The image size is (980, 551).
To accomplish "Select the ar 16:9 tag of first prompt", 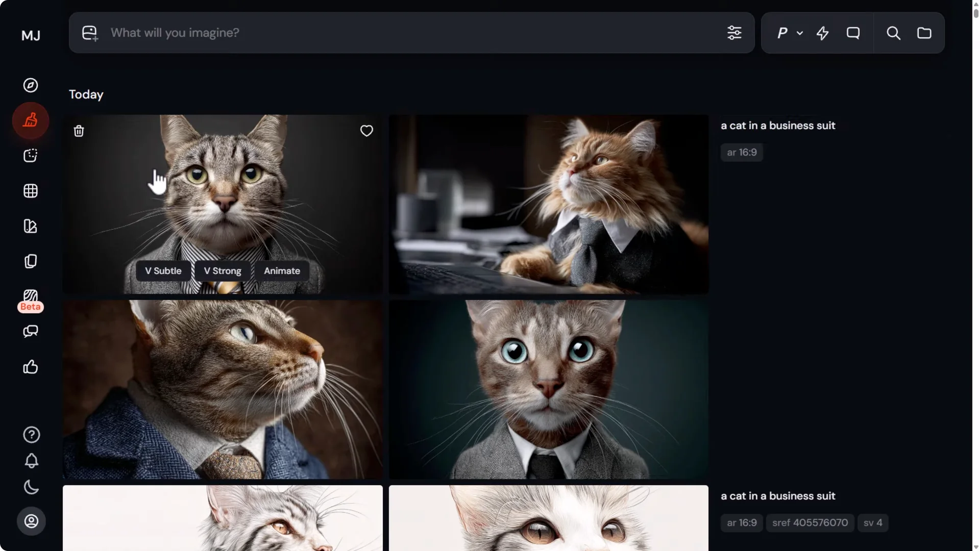I will pos(741,153).
